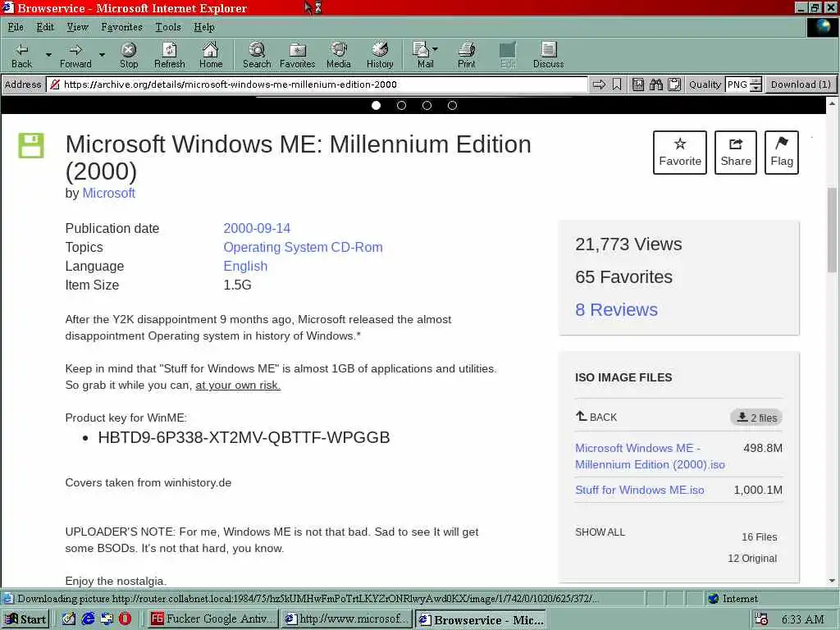Select the third carousel dot
This screenshot has height=630, width=840.
coord(427,106)
